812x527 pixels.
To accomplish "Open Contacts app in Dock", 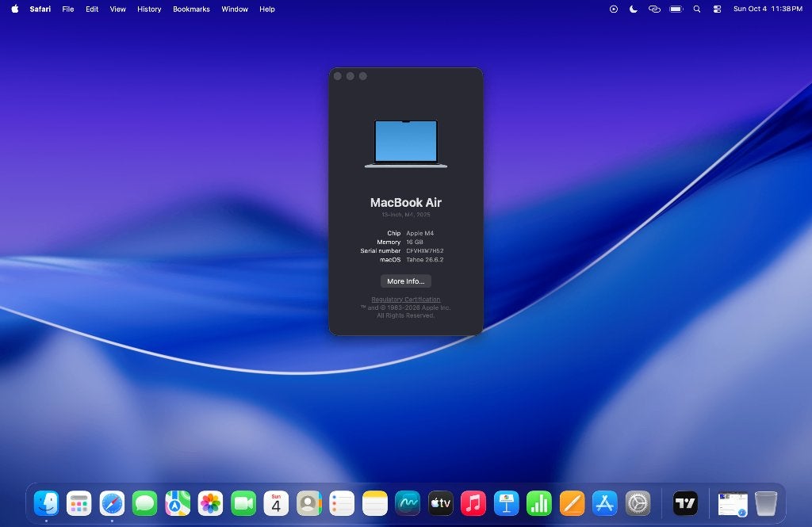I will [x=309, y=503].
